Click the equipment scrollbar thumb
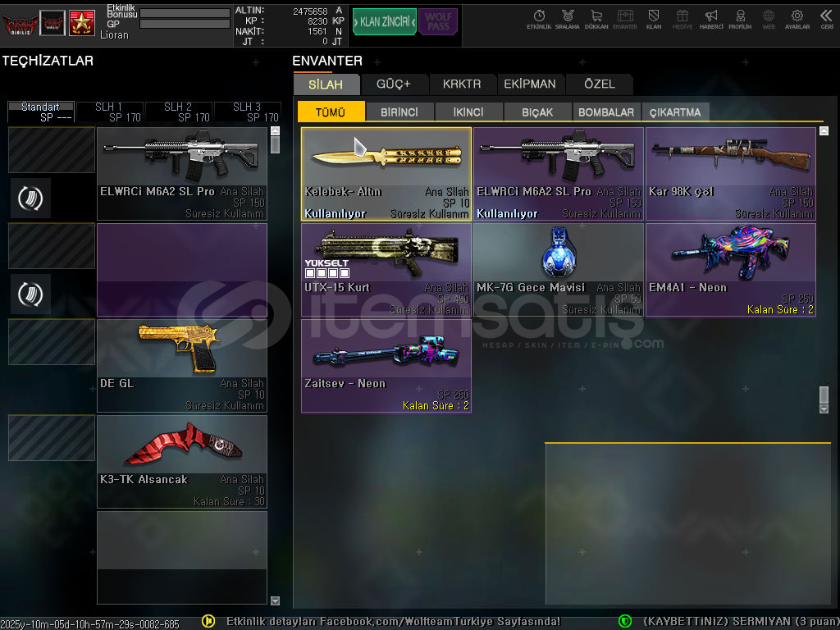Viewport: 840px width, 630px height. click(275, 144)
